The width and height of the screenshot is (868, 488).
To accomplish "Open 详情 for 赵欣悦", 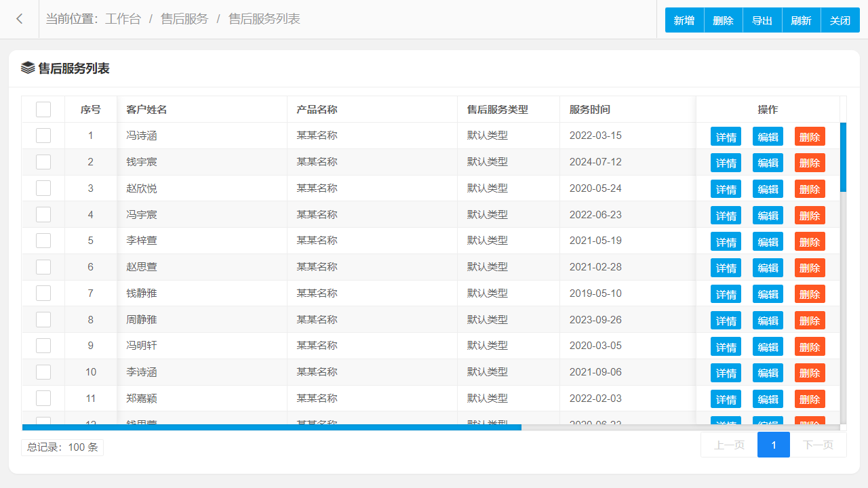I will pyautogui.click(x=726, y=189).
